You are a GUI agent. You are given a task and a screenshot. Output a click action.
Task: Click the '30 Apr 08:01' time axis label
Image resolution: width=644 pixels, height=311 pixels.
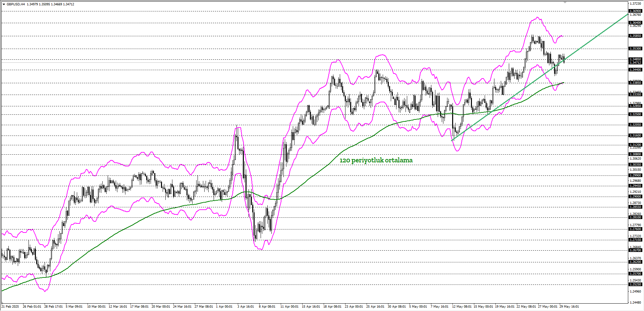(396, 307)
